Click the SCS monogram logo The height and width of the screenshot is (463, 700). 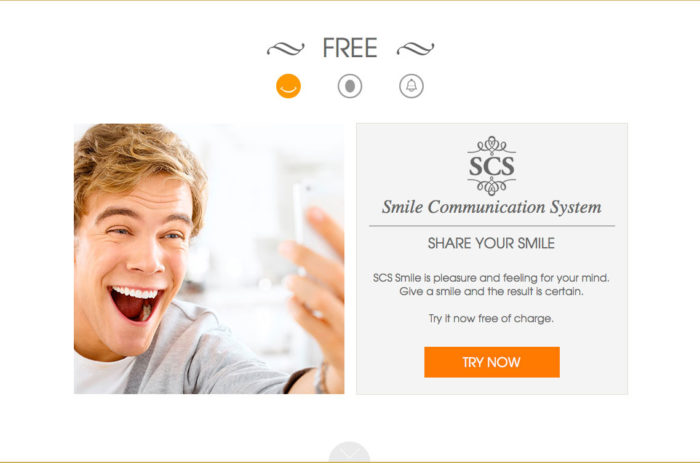point(492,166)
